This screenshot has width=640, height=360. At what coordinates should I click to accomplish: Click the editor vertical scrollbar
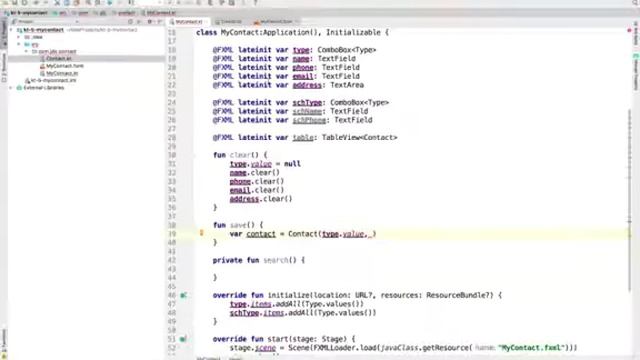pos(630,200)
